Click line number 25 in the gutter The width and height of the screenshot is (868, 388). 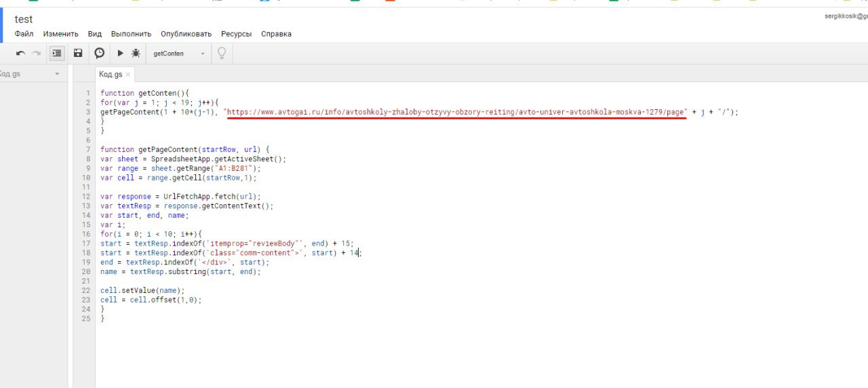(x=86, y=318)
